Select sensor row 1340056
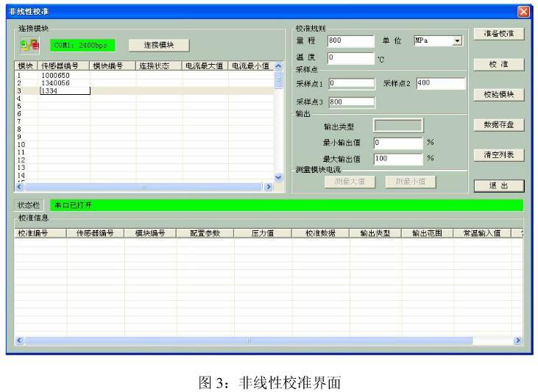Image resolution: width=538 pixels, height=392 pixels. coord(56,83)
